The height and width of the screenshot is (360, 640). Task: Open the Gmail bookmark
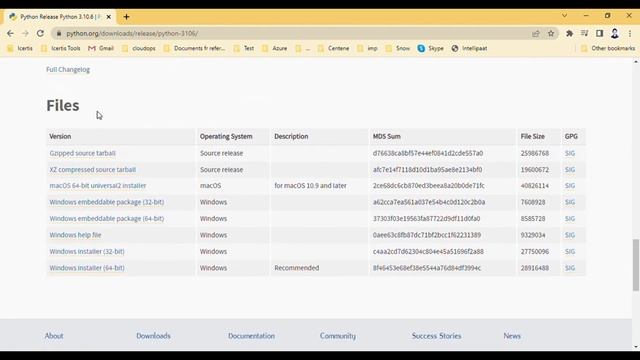101,48
